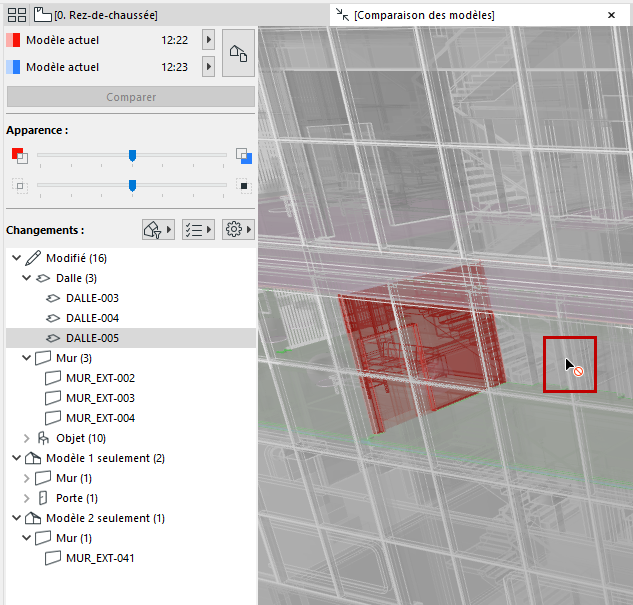Select the Modèle 2 seulement (1) row
The width and height of the screenshot is (633, 605).
(x=131, y=518)
